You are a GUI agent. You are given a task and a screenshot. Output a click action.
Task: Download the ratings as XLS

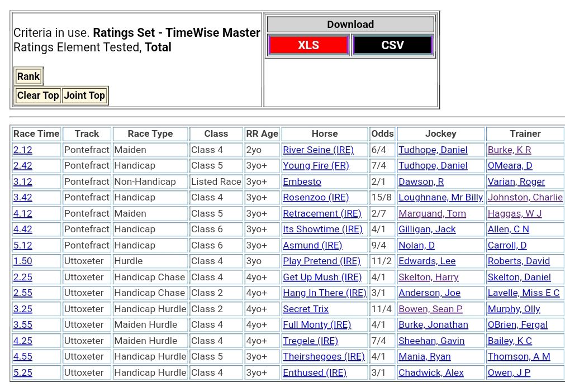pyautogui.click(x=308, y=45)
